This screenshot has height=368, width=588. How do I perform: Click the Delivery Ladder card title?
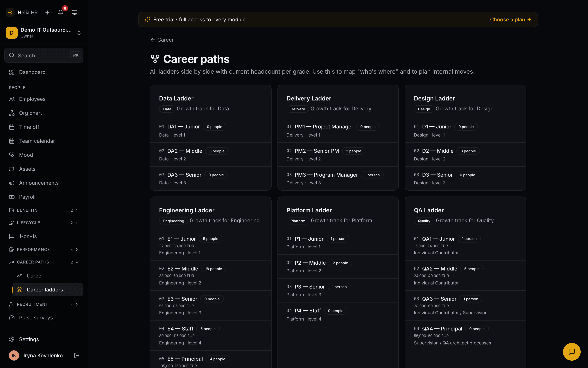pos(309,98)
